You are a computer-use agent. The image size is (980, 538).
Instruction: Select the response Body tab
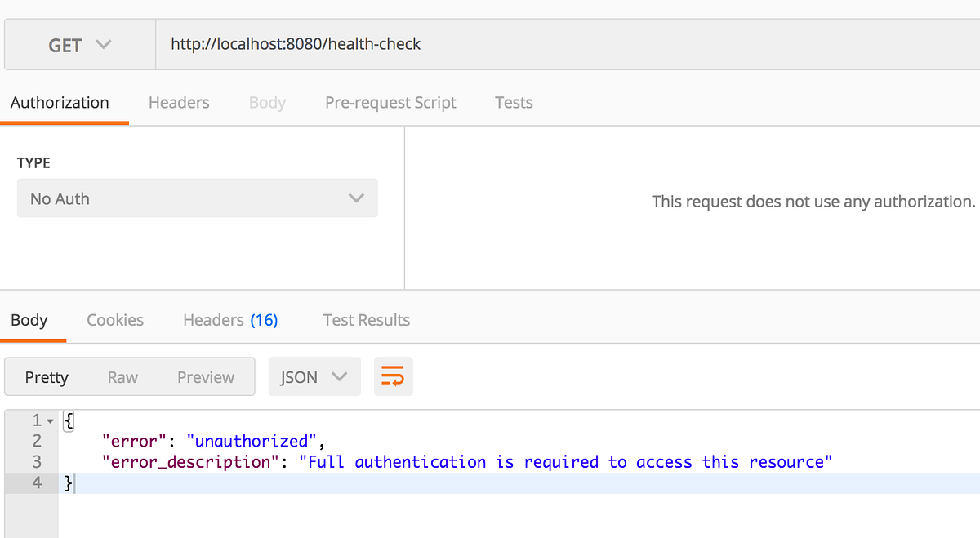click(29, 320)
